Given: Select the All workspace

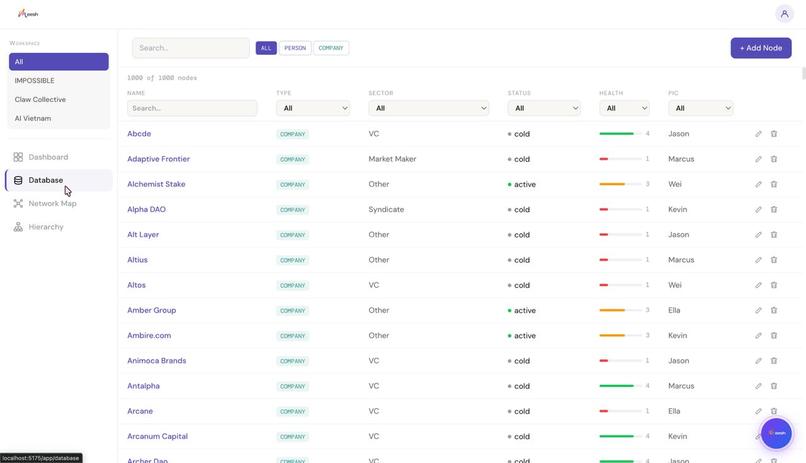Looking at the screenshot, I should [59, 62].
